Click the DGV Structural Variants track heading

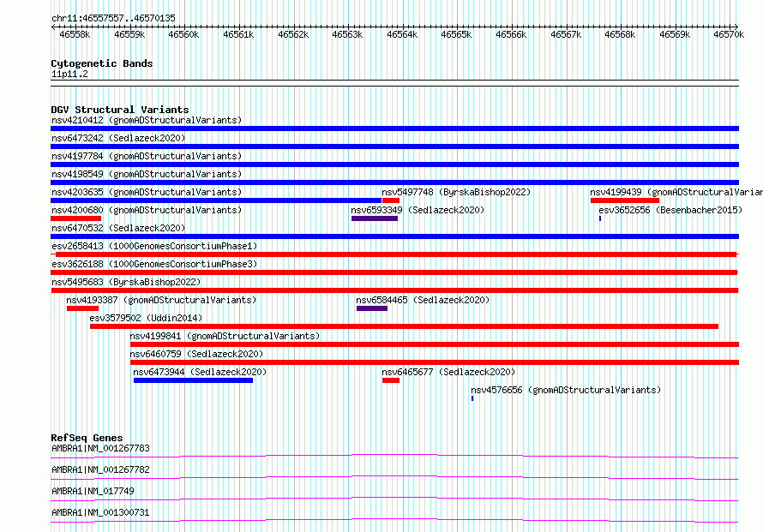coord(120,110)
